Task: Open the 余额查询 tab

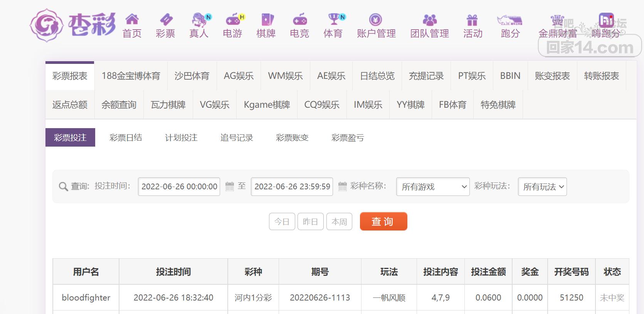Action: tap(119, 105)
